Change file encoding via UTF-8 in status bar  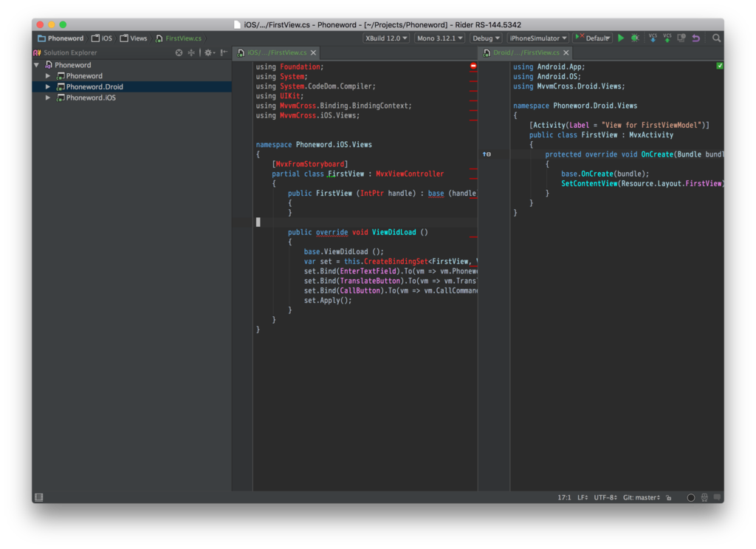pyautogui.click(x=605, y=497)
